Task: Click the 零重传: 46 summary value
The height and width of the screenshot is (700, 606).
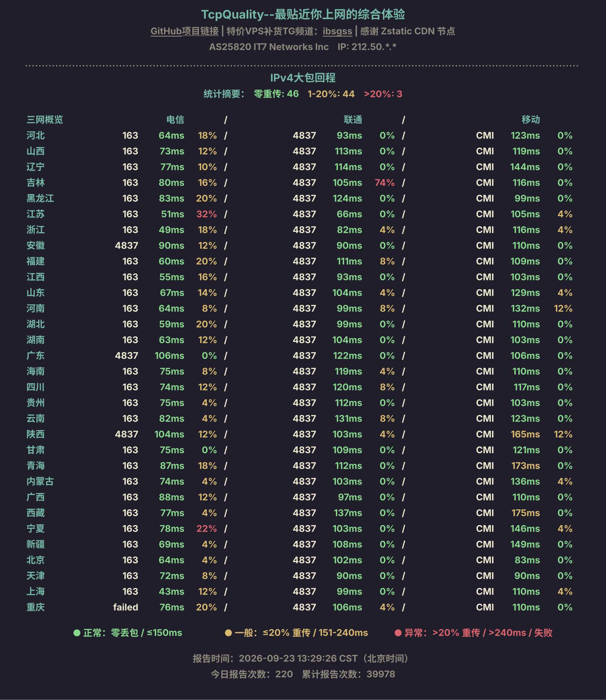Action: click(276, 94)
